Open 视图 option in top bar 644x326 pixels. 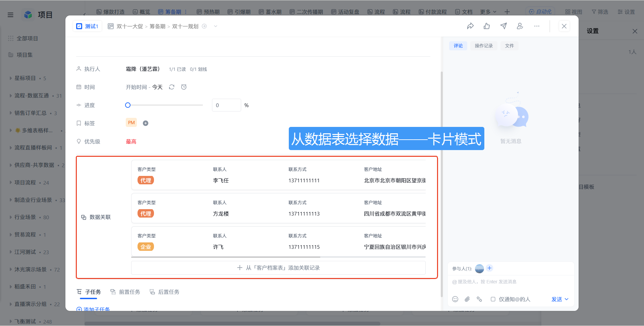pos(574,12)
